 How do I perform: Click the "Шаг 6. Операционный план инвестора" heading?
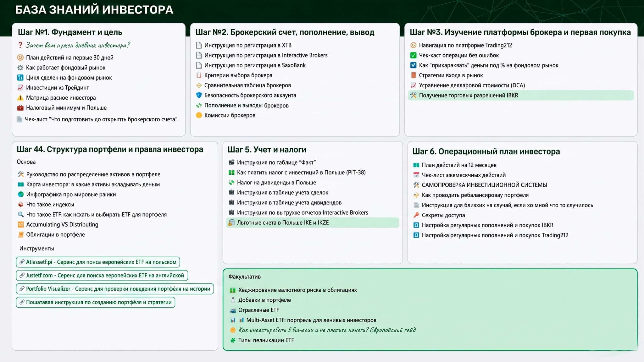[486, 151]
